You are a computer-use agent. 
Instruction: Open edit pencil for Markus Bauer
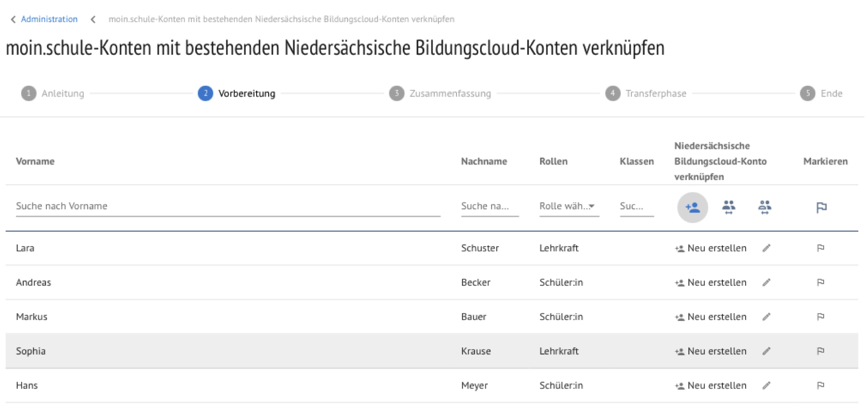(766, 317)
